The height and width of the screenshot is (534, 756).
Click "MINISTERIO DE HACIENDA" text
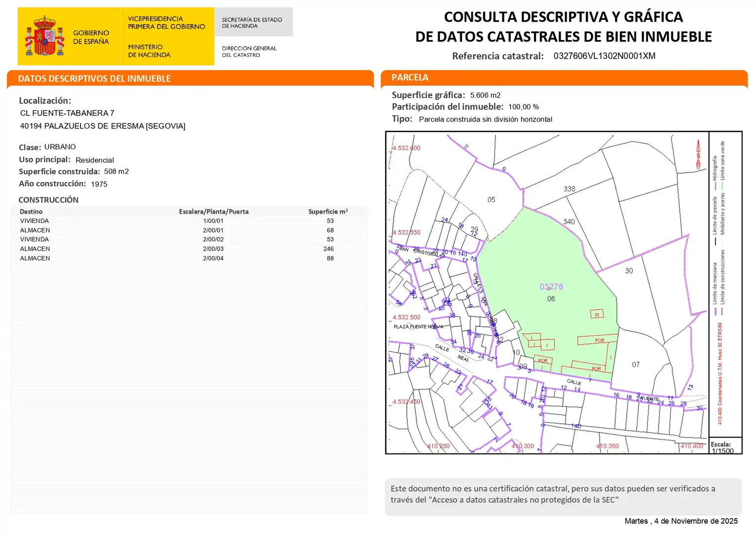149,51
